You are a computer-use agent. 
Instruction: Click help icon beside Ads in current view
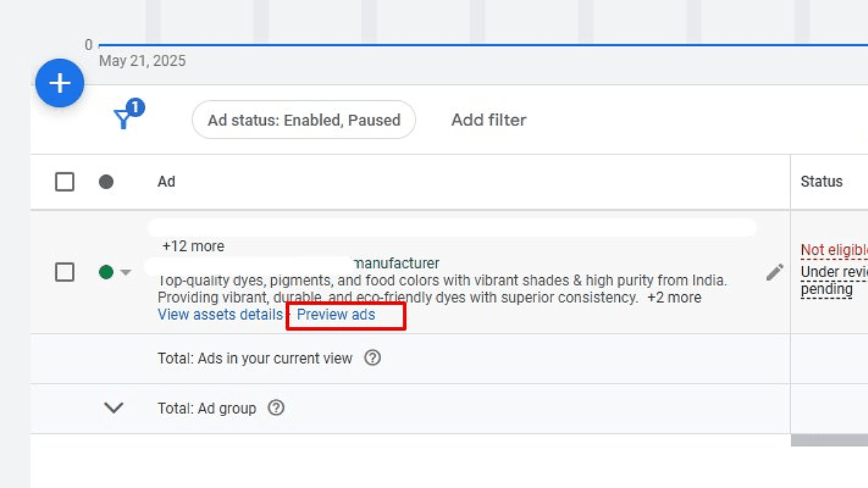click(372, 358)
